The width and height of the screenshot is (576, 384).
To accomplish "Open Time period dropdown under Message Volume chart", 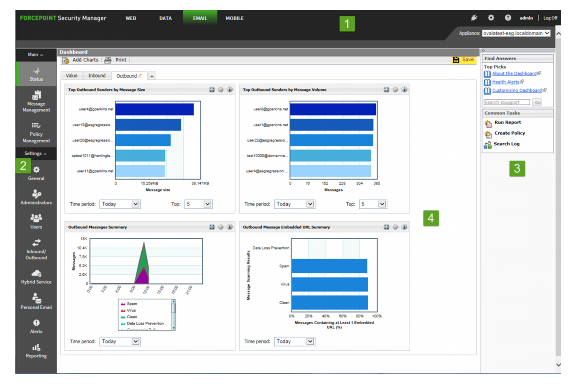I will 295,204.
